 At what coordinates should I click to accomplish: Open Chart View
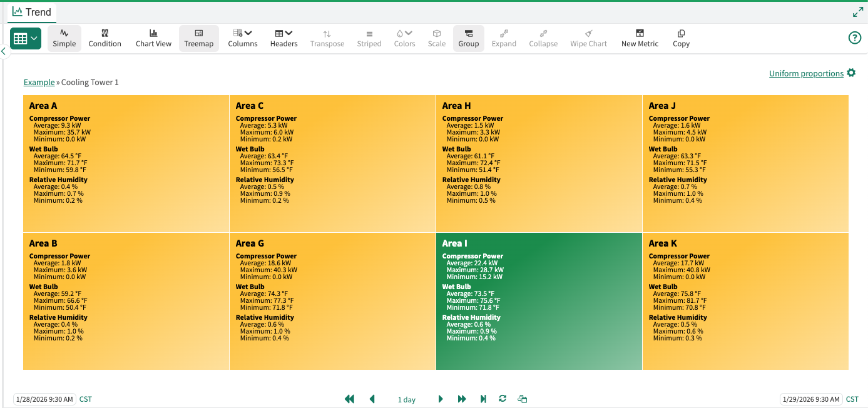[153, 38]
